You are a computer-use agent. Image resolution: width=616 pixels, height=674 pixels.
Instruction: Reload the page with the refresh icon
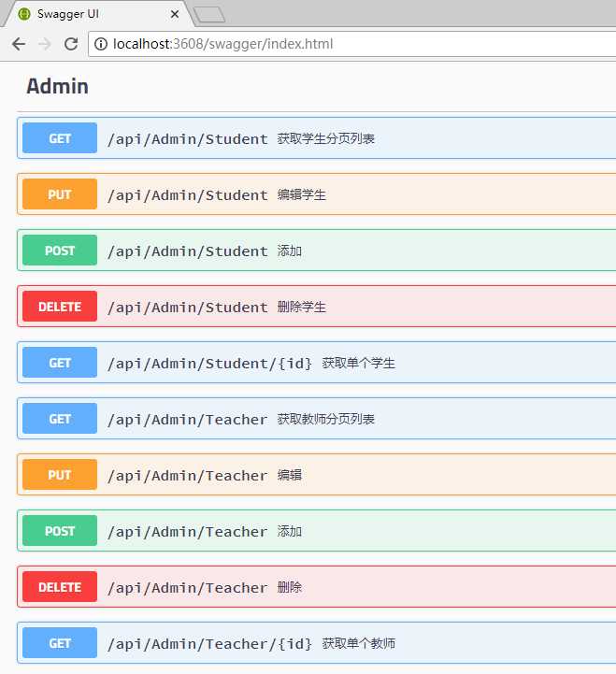click(71, 44)
